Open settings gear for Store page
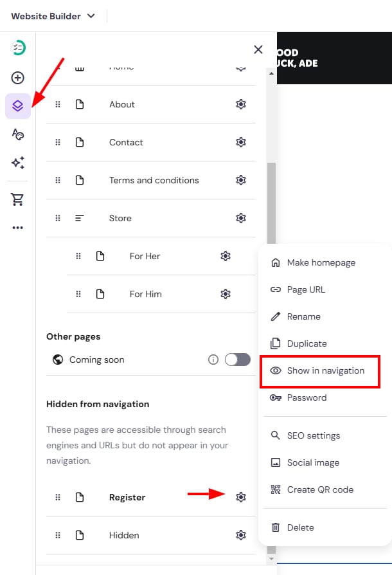This screenshot has width=392, height=575. tap(241, 218)
